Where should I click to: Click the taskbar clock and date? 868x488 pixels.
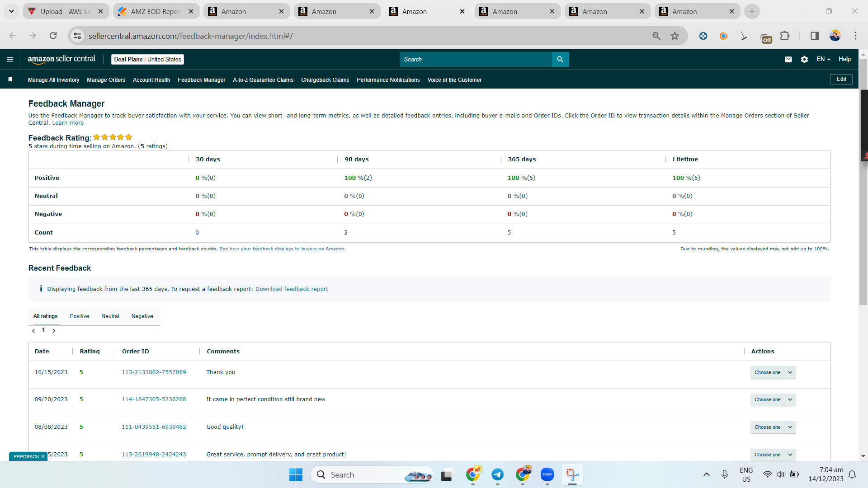click(x=826, y=474)
